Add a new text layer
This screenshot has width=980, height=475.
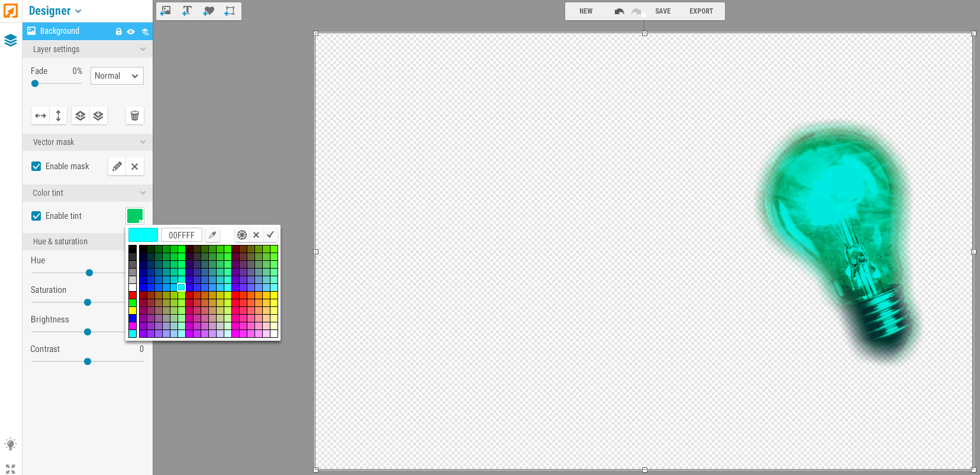(187, 11)
